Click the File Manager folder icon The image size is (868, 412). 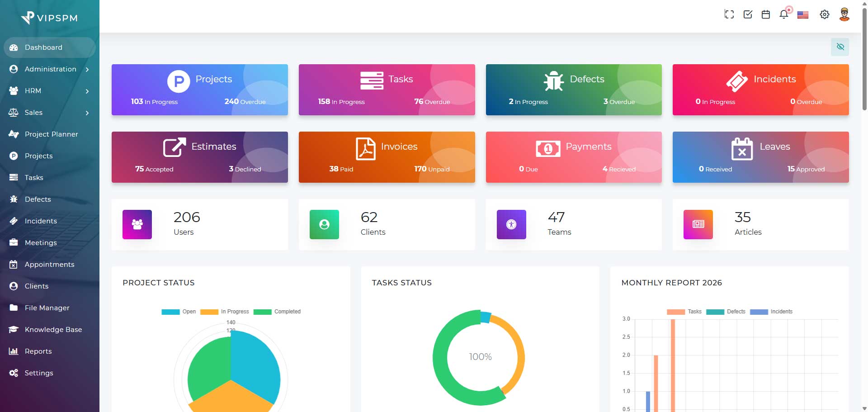[14, 308]
